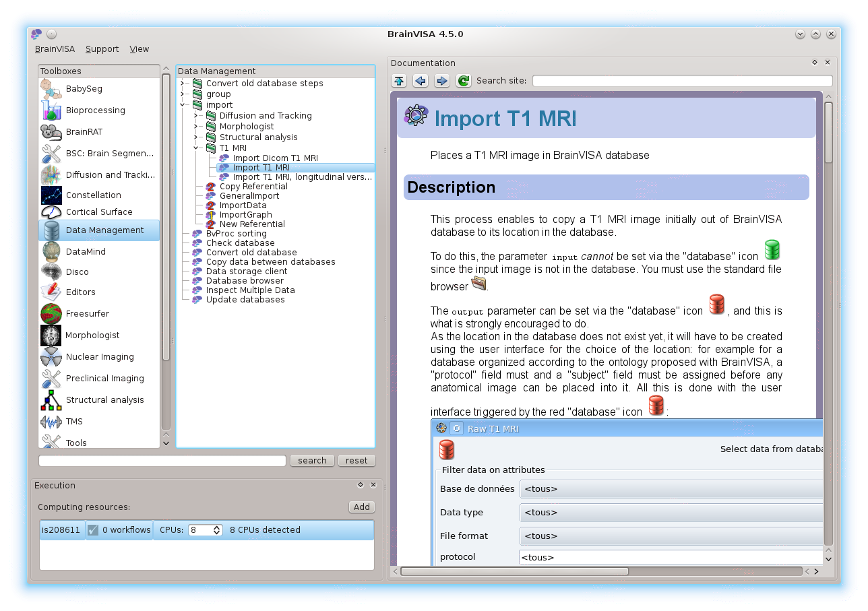Viewport: 868px width, 611px height.
Task: Go back in documentation browser
Action: (421, 81)
